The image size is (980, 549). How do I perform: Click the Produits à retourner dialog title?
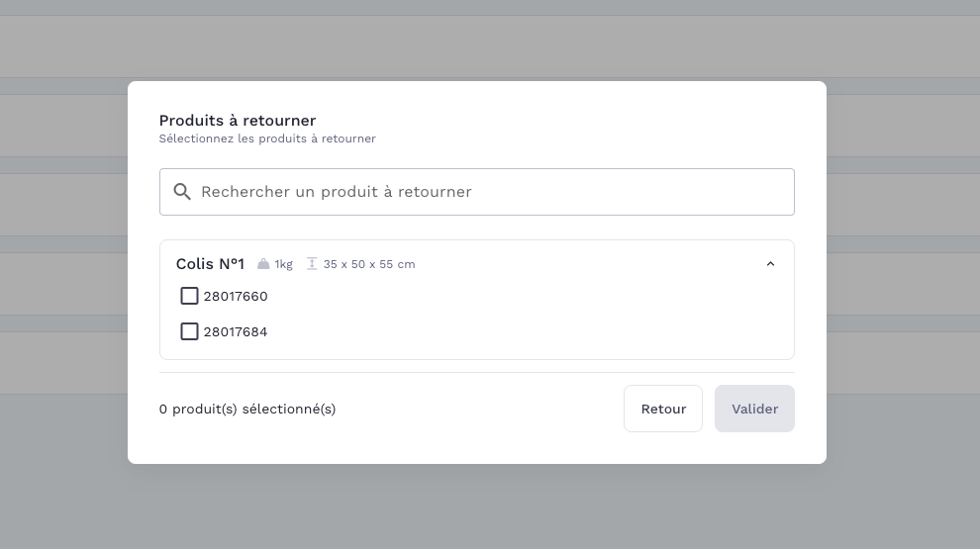pos(238,121)
